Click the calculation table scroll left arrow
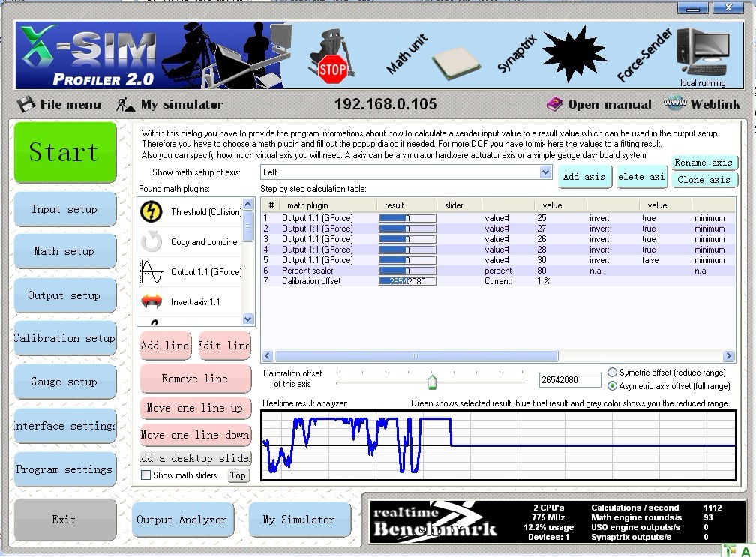The image size is (756, 557). [x=268, y=356]
